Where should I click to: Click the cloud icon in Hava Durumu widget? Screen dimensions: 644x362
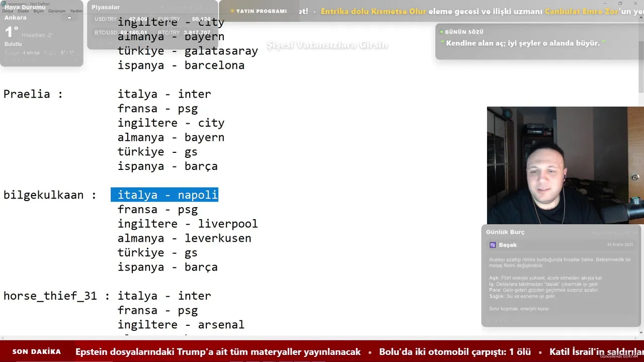tap(69, 18)
